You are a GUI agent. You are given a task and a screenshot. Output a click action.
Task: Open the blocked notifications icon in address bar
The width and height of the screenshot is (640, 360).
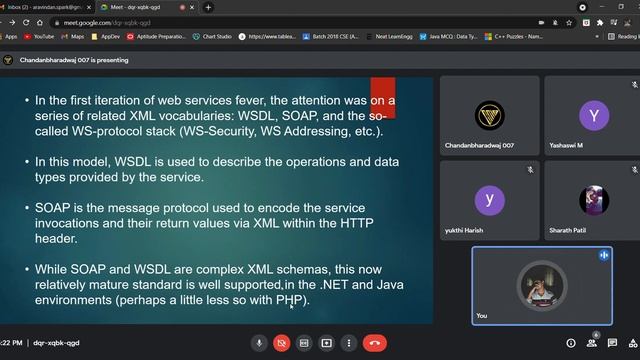coord(556,23)
